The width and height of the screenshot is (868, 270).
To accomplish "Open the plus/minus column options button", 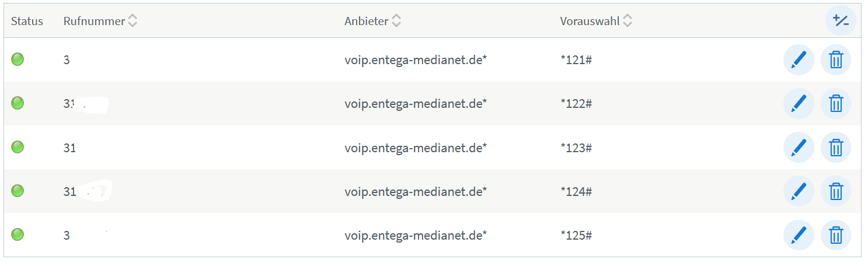I will click(841, 21).
